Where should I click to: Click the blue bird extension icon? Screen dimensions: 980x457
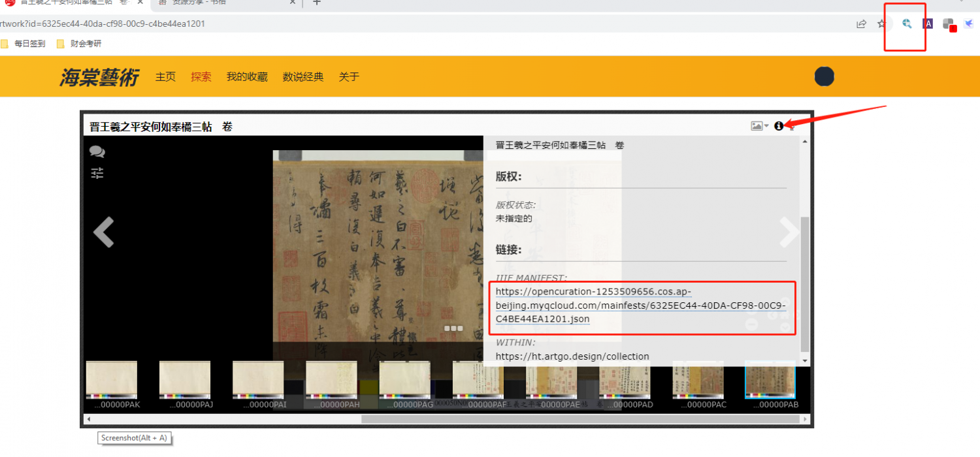(969, 24)
